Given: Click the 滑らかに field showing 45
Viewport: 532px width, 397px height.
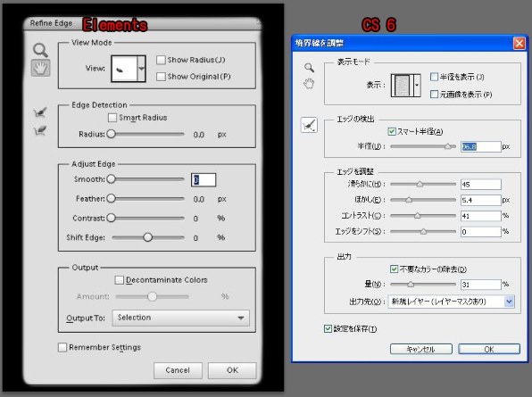Looking at the screenshot, I should (481, 185).
